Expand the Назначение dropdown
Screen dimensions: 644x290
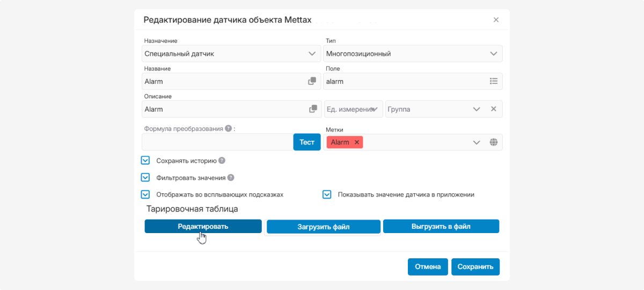(x=312, y=54)
